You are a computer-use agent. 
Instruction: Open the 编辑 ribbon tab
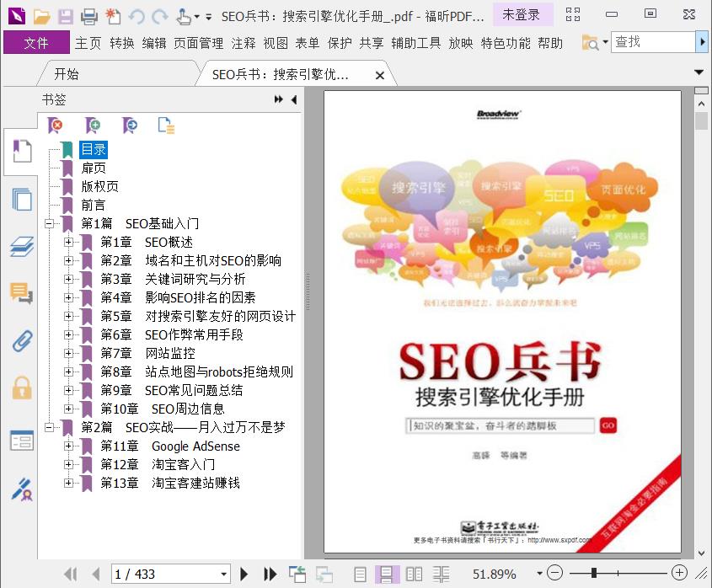[x=154, y=43]
